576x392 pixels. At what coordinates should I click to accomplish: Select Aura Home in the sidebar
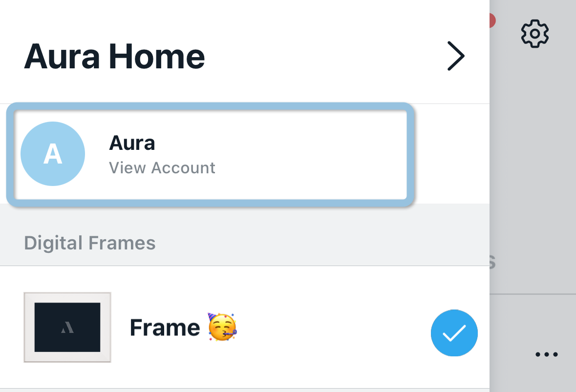pos(115,56)
